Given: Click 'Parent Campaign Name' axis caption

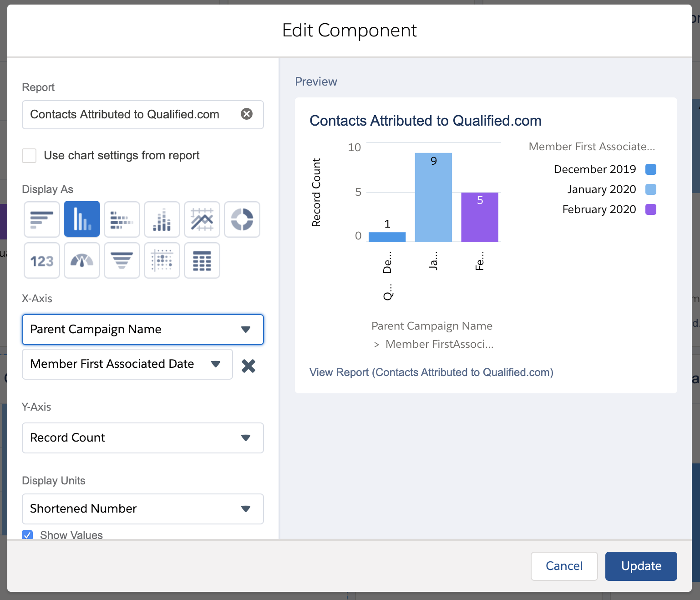Looking at the screenshot, I should 432,326.
